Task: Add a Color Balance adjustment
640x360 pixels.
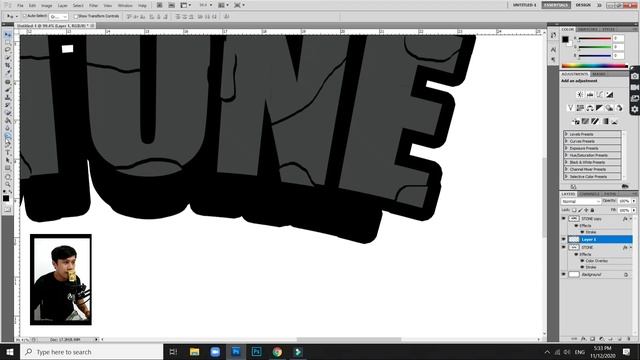Action: [590, 108]
